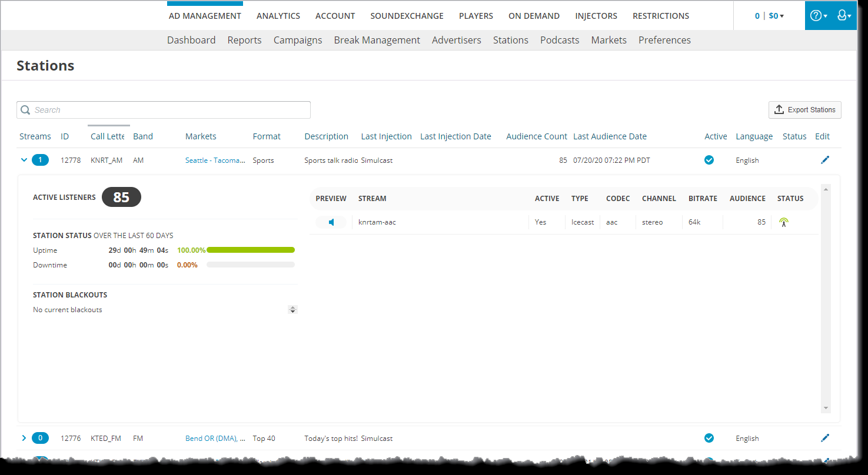Open the help menu icon
The height and width of the screenshot is (475, 868).
[x=818, y=16]
